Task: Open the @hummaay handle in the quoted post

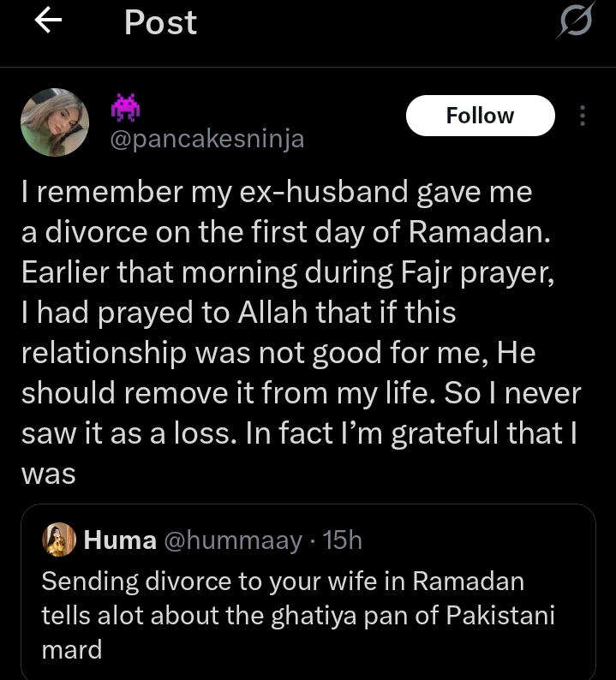Action: click(232, 540)
